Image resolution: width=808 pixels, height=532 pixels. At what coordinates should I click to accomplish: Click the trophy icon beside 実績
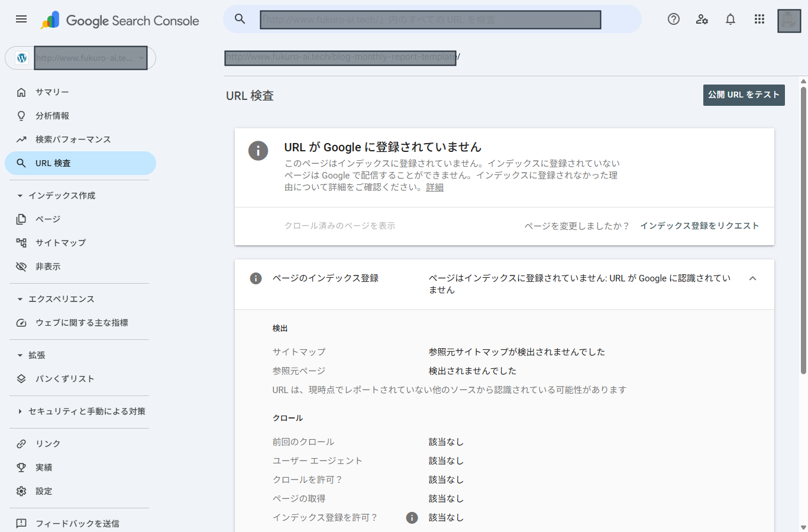(x=21, y=468)
